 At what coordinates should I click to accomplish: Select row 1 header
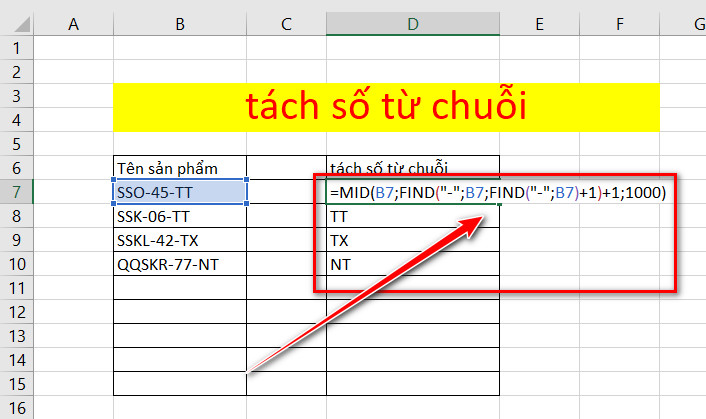(17, 48)
